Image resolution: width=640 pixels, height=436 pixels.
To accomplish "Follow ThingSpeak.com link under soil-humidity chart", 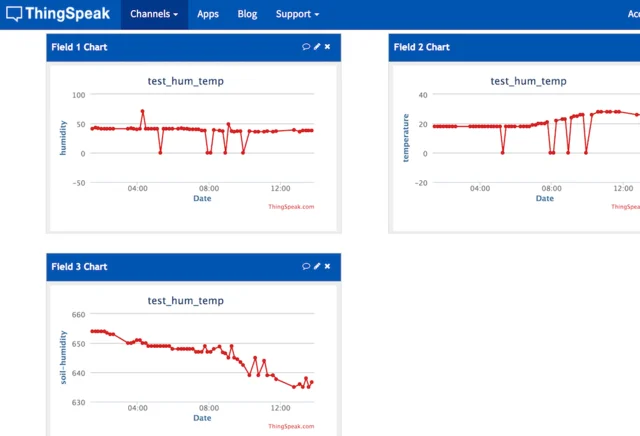I will click(291, 426).
